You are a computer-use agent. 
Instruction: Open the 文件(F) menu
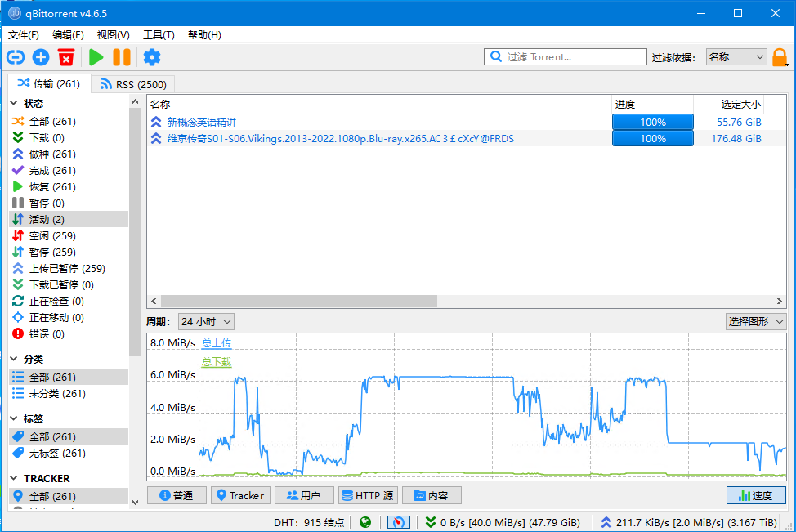(24, 34)
